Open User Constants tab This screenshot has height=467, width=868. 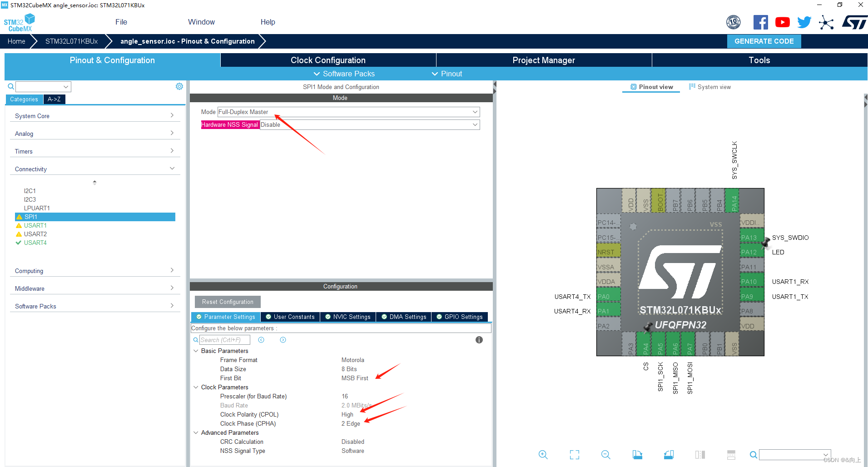tap(290, 317)
